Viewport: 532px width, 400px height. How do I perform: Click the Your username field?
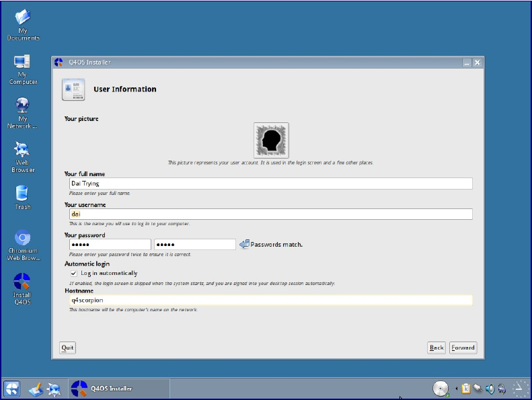click(x=271, y=214)
